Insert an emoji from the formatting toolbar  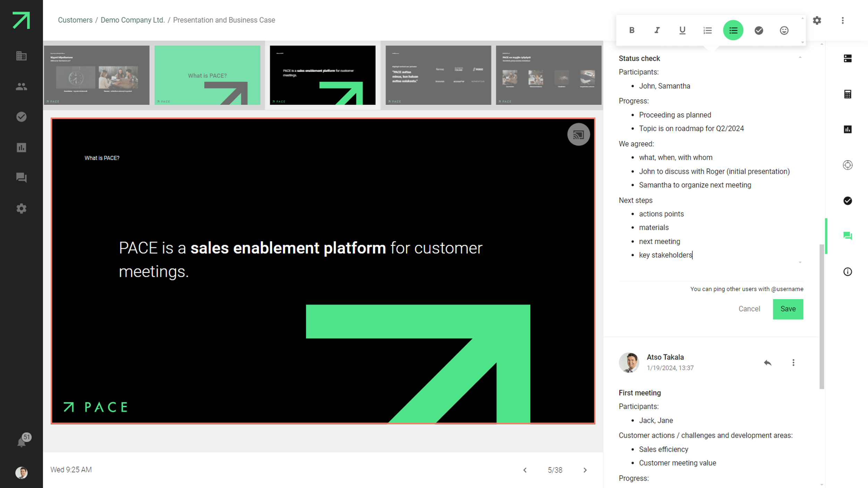click(784, 31)
